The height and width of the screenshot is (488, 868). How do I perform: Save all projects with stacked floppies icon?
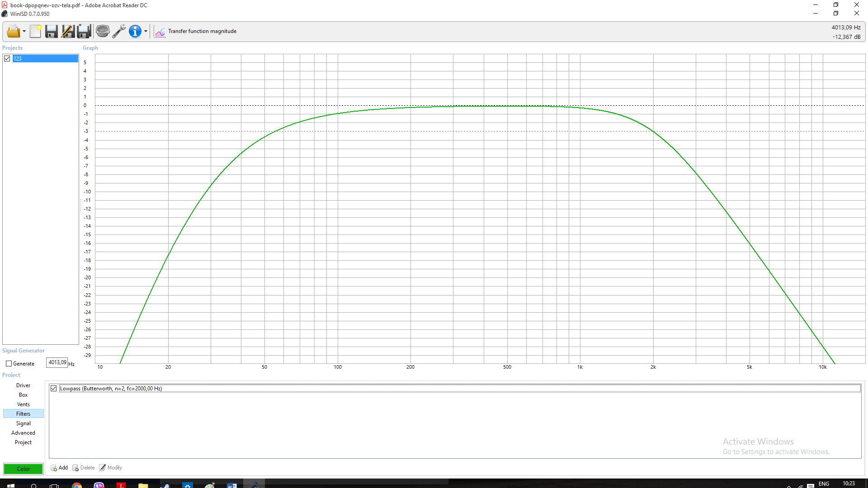pos(84,31)
